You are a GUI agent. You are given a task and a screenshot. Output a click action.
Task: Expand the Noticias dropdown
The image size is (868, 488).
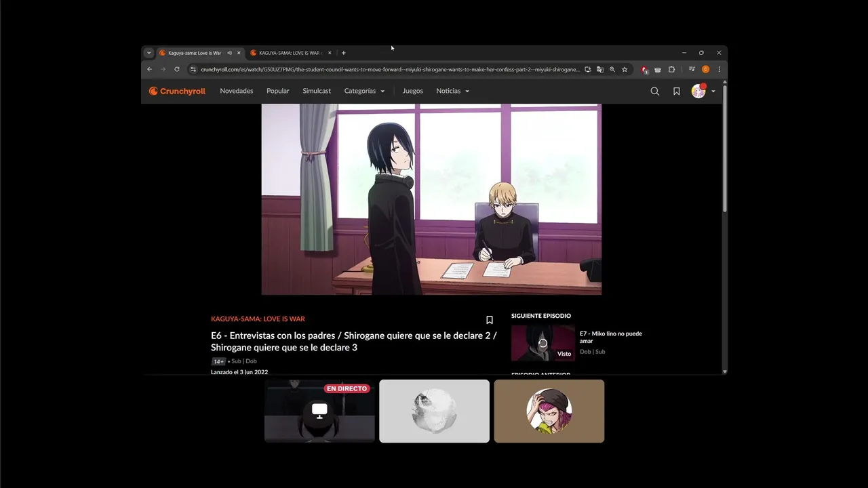click(453, 91)
